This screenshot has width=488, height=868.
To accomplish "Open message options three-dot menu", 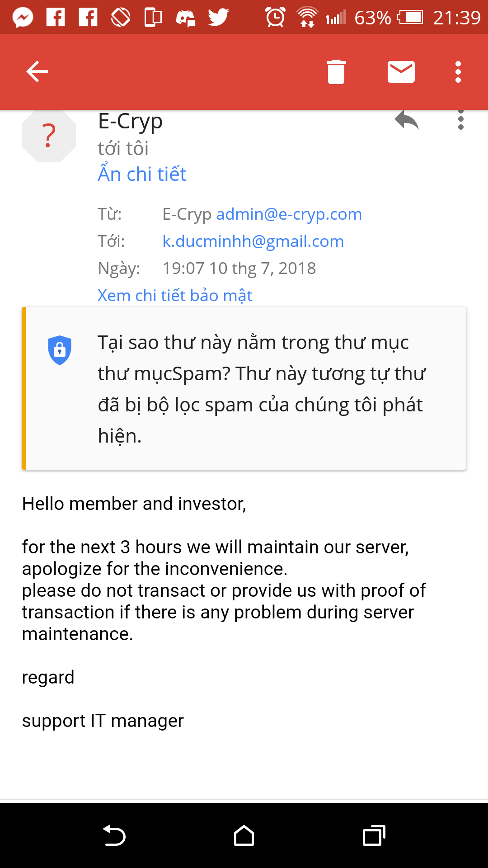I will click(460, 121).
